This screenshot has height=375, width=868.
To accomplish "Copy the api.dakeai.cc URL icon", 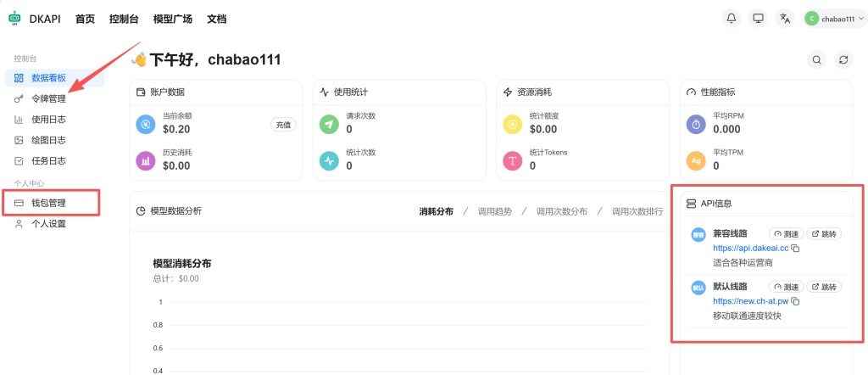I will [x=795, y=248].
